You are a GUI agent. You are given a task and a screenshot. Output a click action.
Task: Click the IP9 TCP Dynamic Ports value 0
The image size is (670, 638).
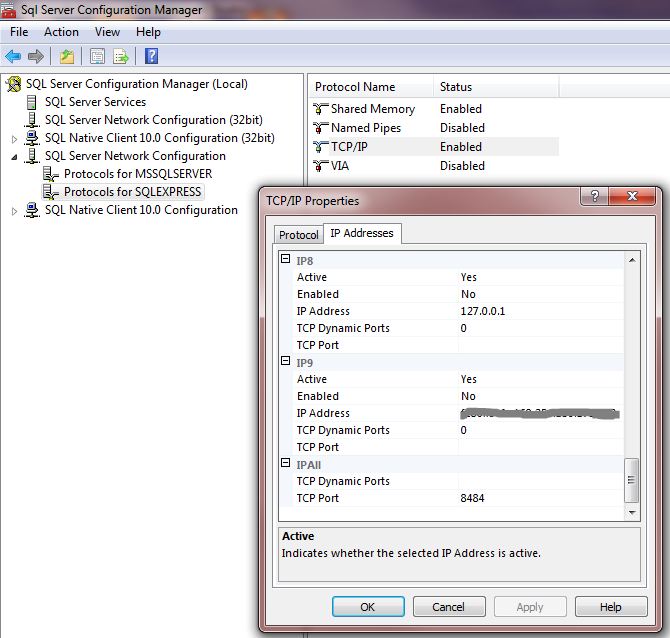pos(541,430)
